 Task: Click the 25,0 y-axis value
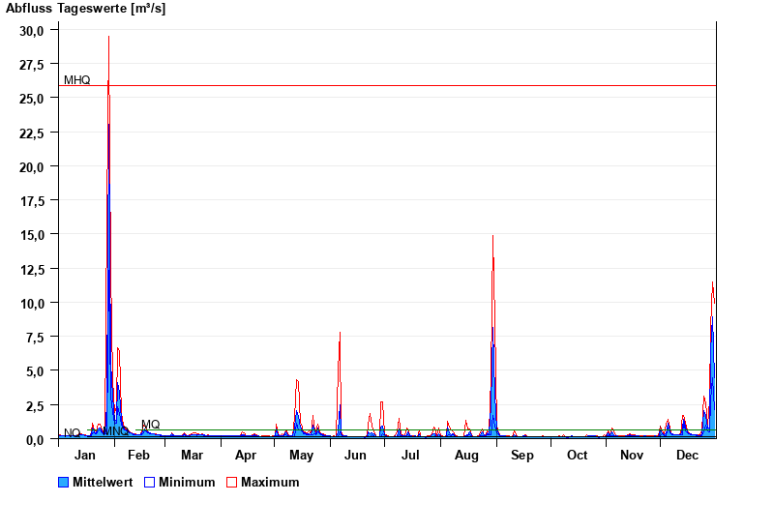tap(32, 100)
